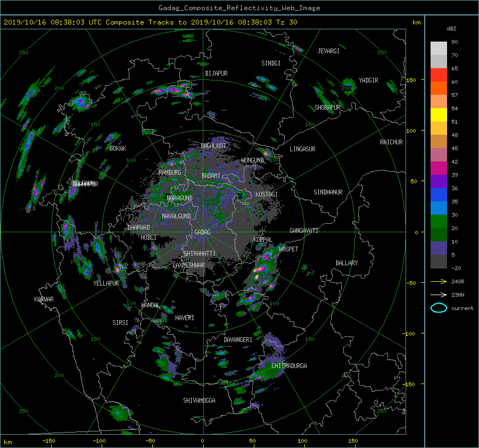The width and height of the screenshot is (479, 448).
Task: Click the dBZ legend heading
Action: click(x=451, y=29)
